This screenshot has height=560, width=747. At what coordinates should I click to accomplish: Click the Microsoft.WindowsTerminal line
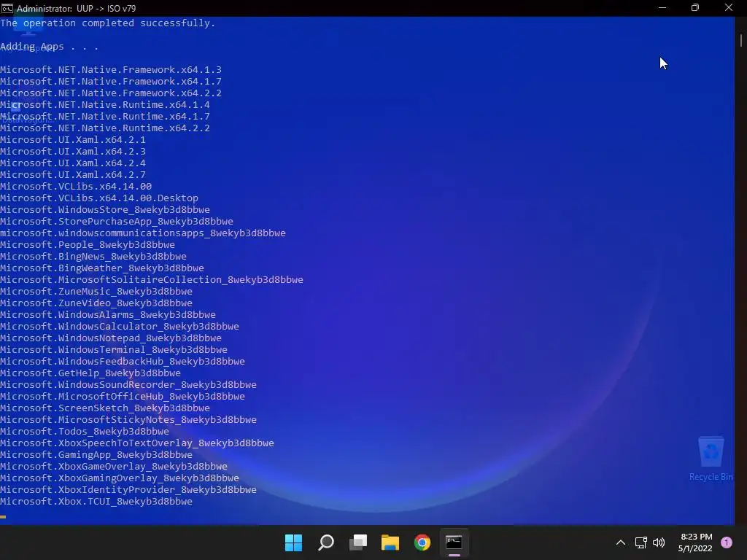[114, 349]
